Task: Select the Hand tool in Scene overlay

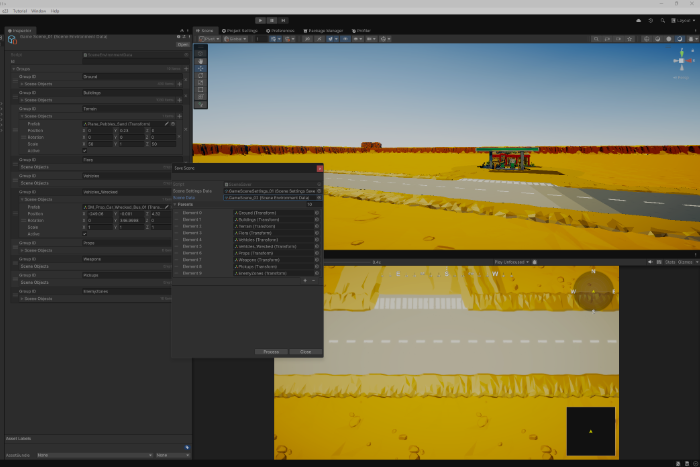Action: (x=201, y=60)
